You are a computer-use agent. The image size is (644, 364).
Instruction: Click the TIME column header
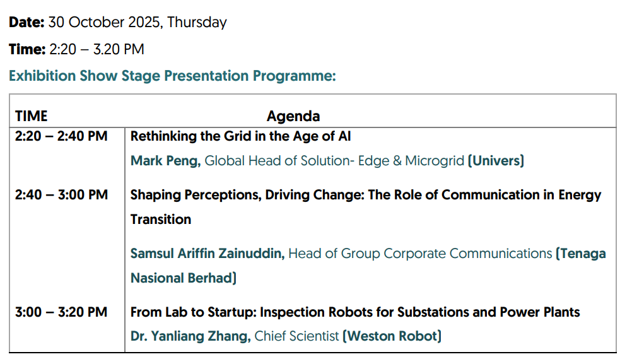[x=32, y=116]
